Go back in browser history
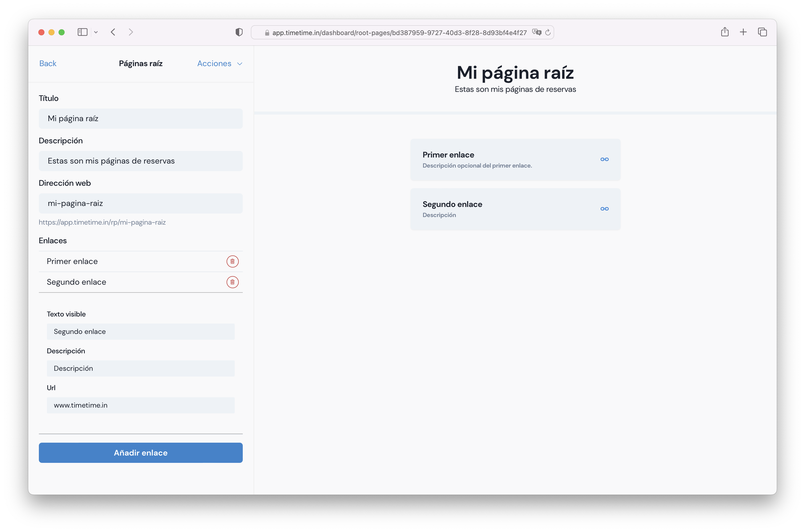 [113, 32]
